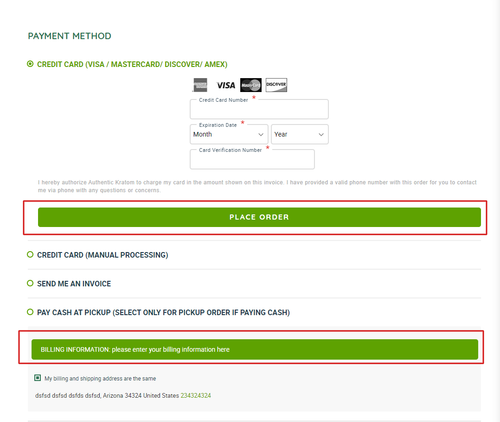Click the American Express card logo
500x422 pixels.
tap(200, 85)
